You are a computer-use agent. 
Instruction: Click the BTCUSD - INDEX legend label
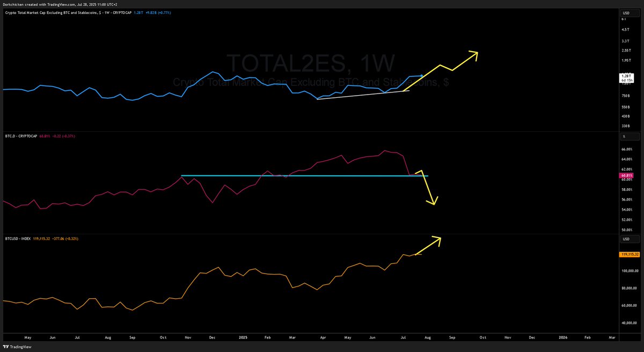click(x=18, y=239)
